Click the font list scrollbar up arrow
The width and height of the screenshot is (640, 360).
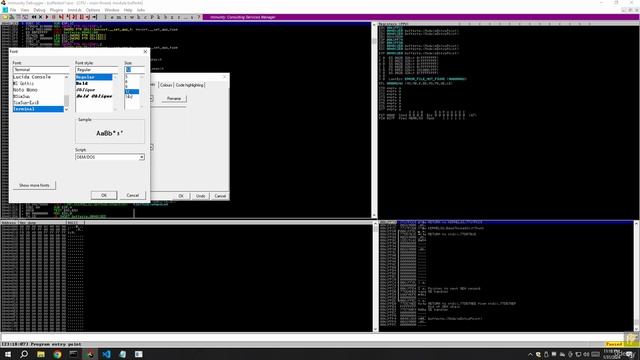pyautogui.click(x=67, y=77)
